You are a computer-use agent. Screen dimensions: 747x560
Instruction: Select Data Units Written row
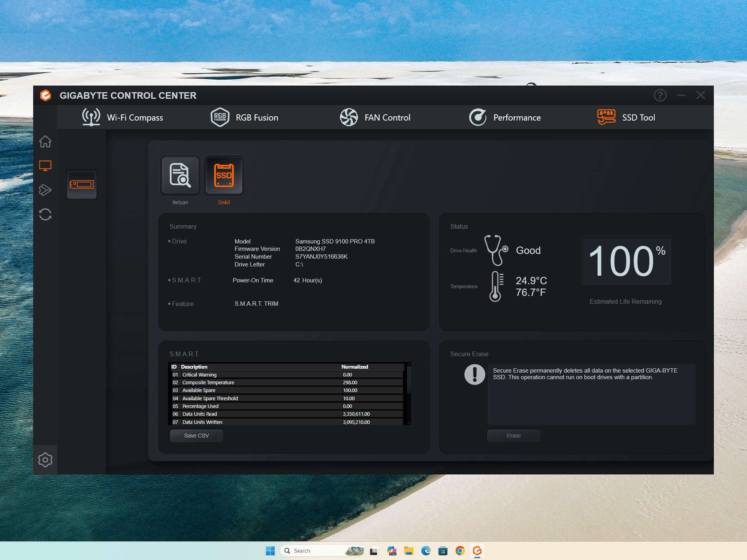287,422
